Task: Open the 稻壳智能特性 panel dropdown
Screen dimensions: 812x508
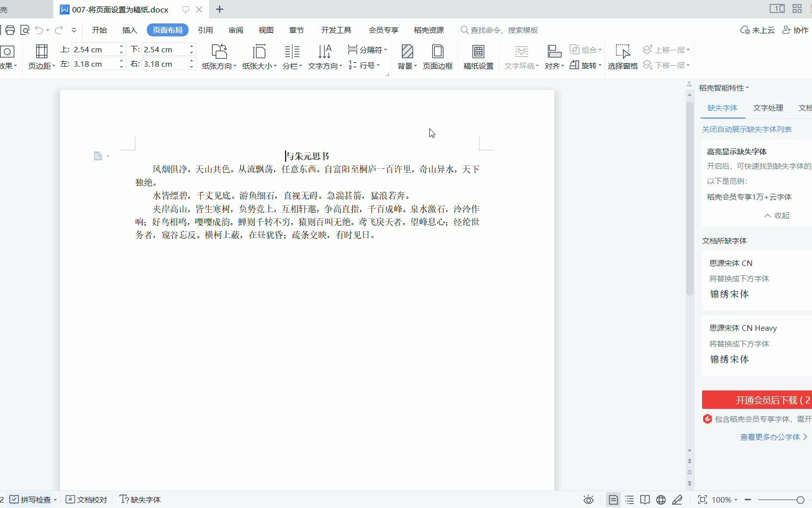Action: tap(723, 88)
